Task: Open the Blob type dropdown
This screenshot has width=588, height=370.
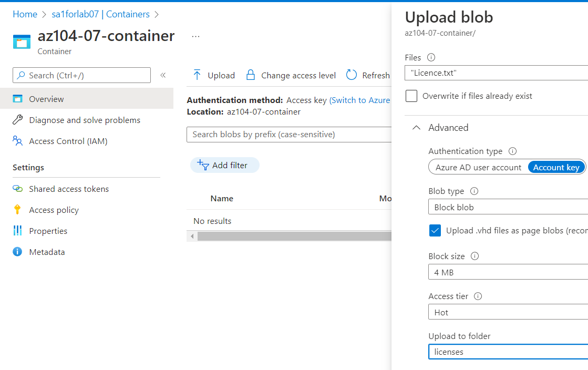Action: coord(508,207)
